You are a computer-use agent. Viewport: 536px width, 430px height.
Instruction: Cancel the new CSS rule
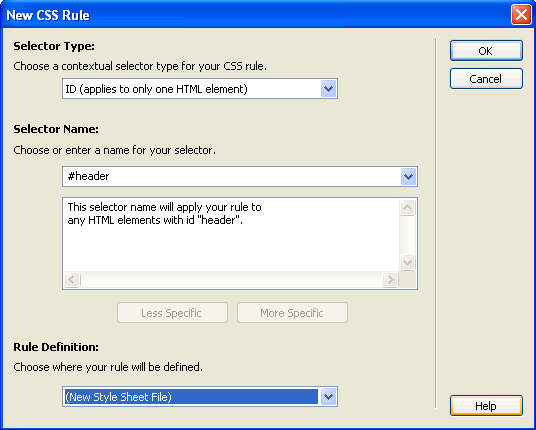click(486, 79)
